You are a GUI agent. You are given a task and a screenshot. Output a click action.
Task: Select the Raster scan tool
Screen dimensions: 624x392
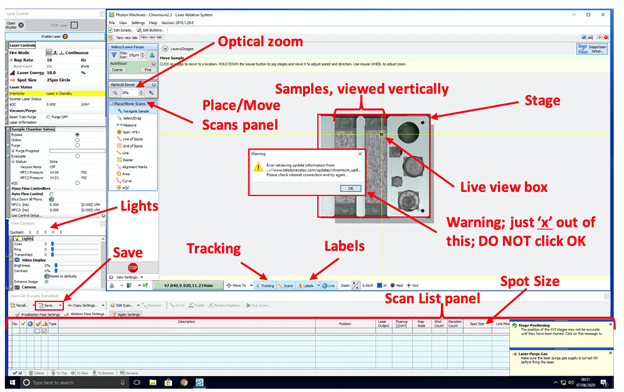click(125, 160)
